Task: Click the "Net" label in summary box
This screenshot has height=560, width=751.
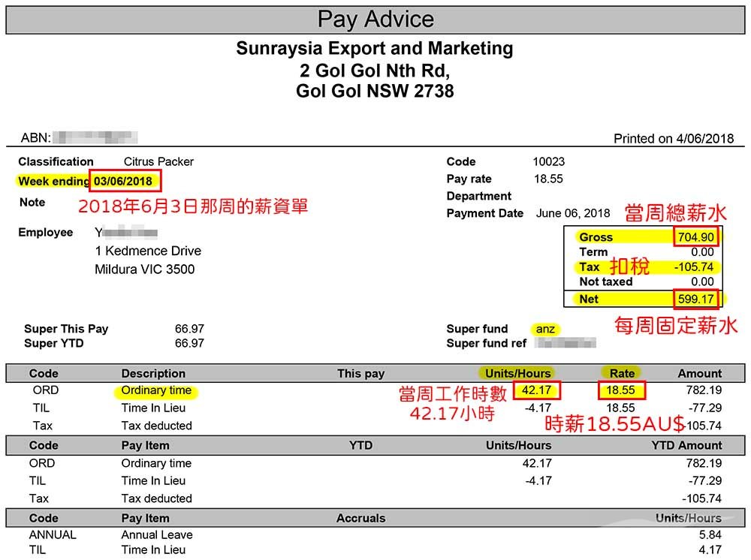Action: click(589, 300)
